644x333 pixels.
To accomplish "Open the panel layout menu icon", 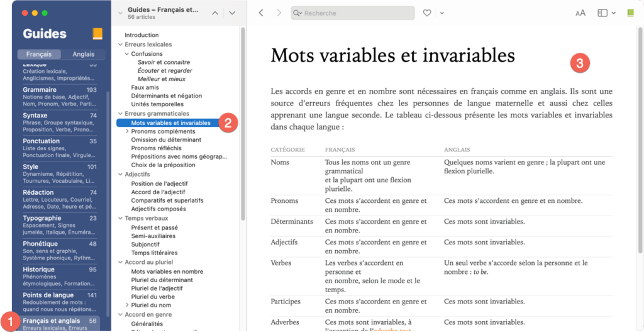I will (x=602, y=13).
